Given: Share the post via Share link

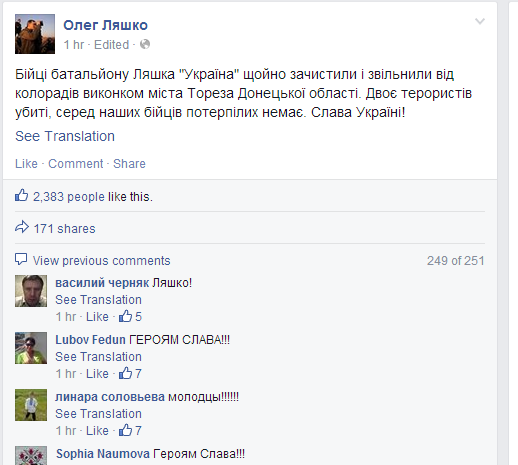Looking at the screenshot, I should (129, 164).
